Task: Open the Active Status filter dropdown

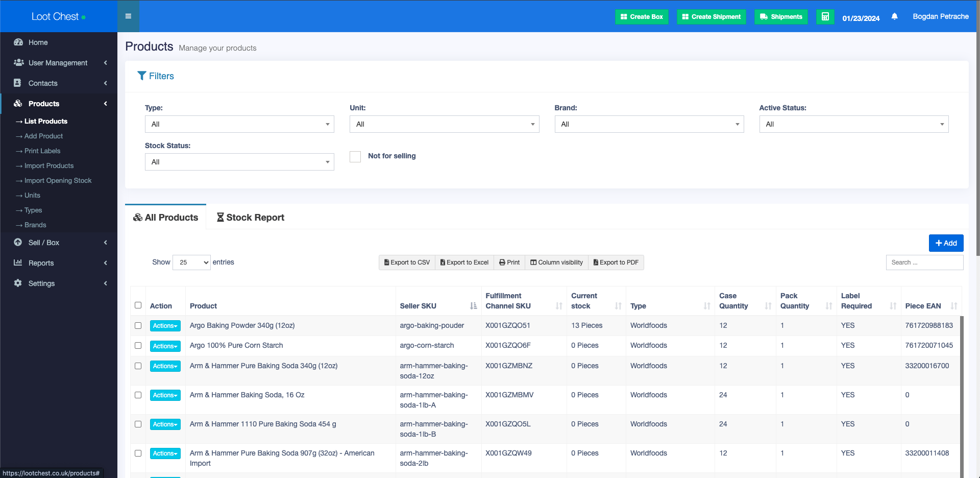Action: pyautogui.click(x=854, y=124)
